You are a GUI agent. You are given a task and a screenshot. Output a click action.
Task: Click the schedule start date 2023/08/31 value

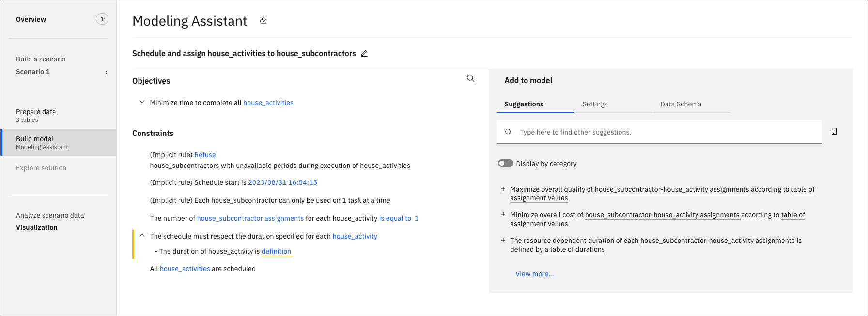pos(282,182)
